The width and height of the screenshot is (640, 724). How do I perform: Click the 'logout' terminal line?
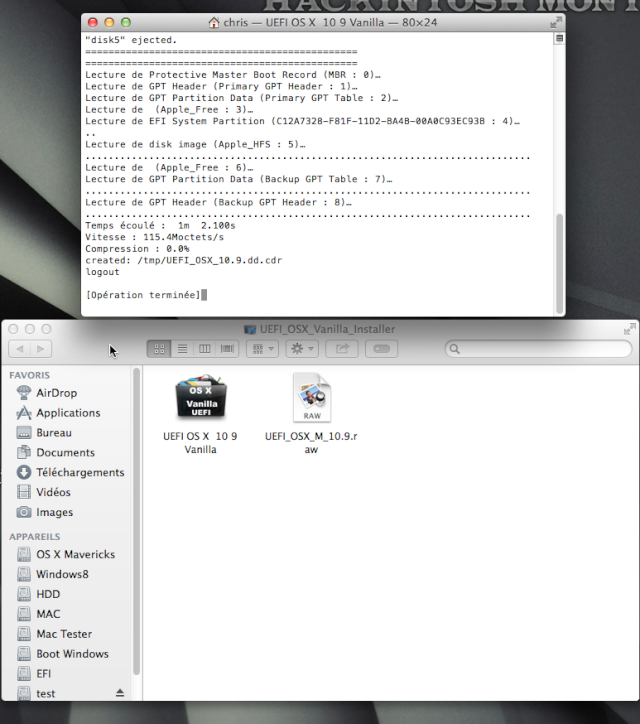103,272
